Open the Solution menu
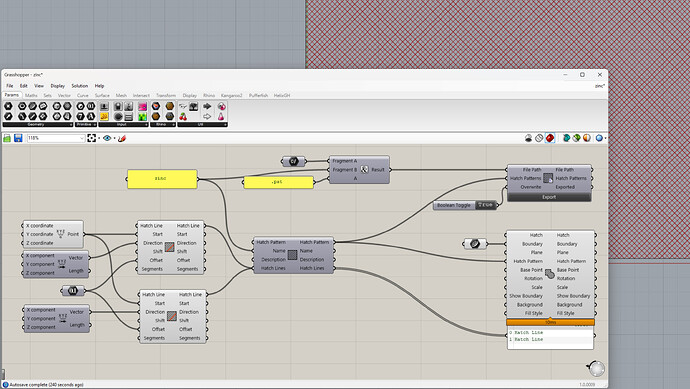The image size is (690, 389). (x=80, y=86)
